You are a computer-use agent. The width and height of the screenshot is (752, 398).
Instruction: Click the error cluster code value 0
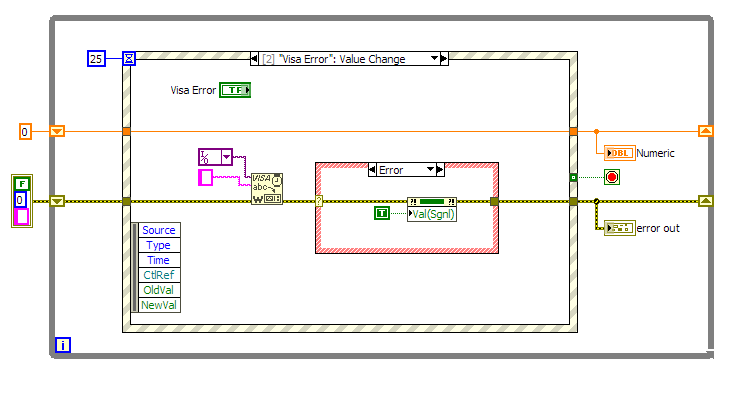(x=20, y=200)
